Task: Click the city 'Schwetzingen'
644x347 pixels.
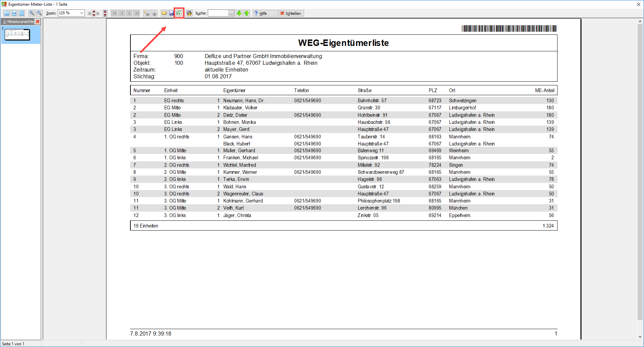Action: tap(463, 101)
